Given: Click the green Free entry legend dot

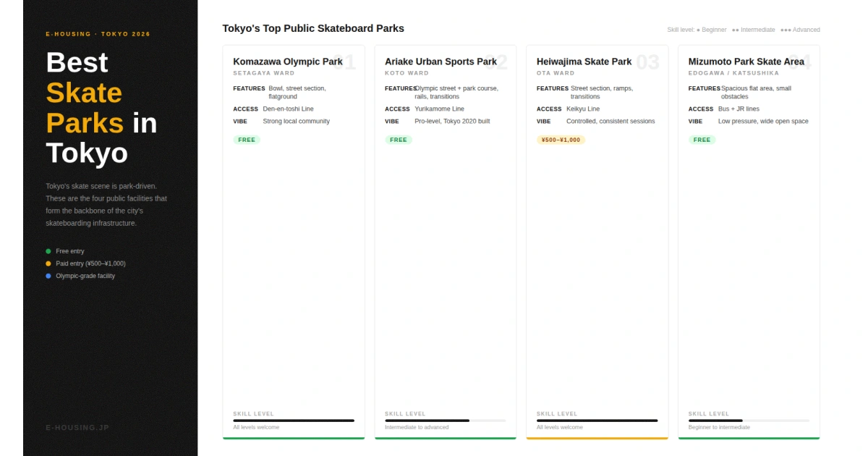Looking at the screenshot, I should [x=48, y=251].
